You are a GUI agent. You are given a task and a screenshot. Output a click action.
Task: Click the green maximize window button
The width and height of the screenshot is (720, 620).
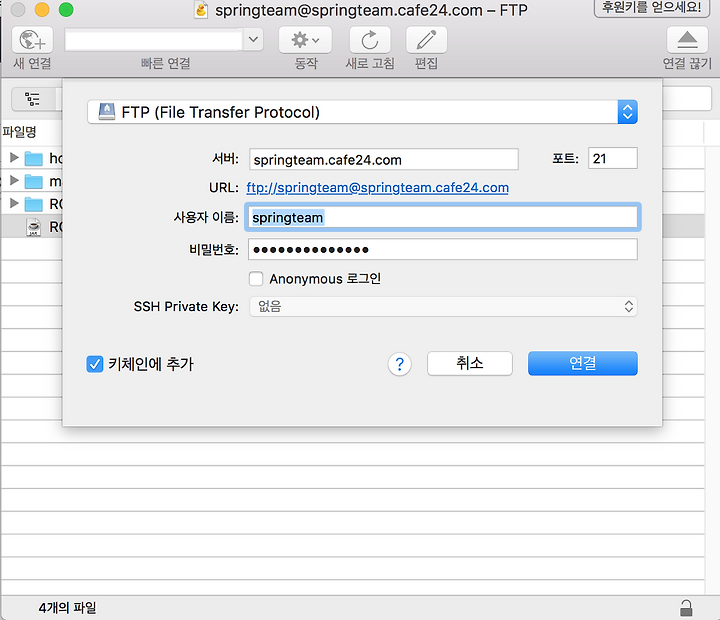coord(66,9)
